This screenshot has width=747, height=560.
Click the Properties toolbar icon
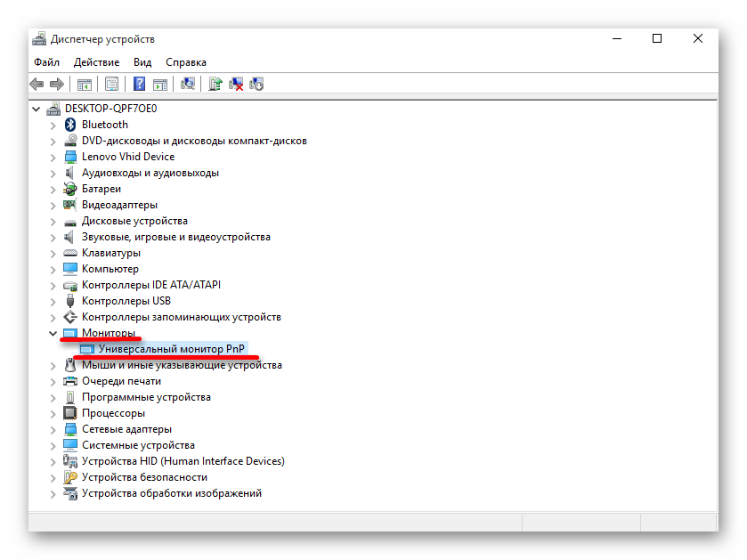point(112,85)
